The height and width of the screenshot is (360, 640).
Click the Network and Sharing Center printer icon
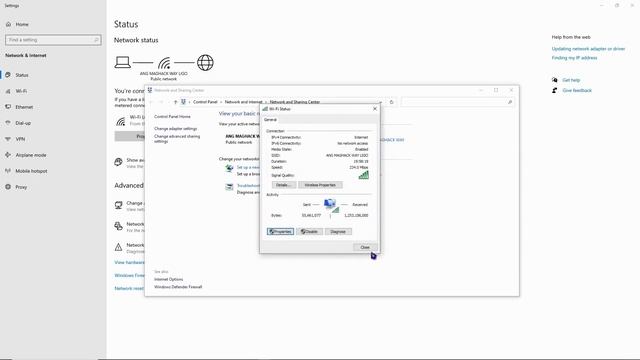118,226
